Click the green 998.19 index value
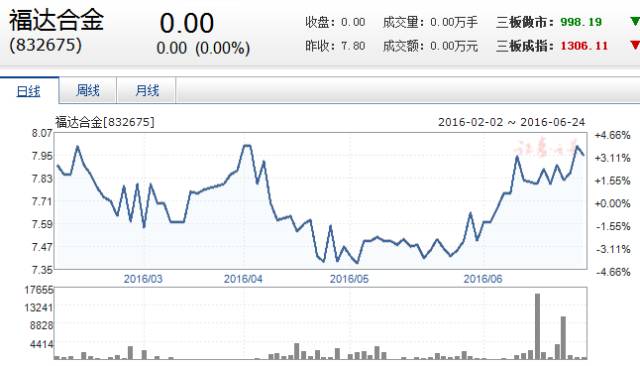 pos(581,22)
